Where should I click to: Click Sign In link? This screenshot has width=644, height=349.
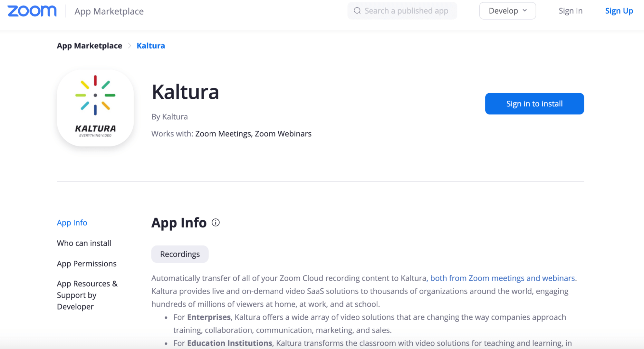570,11
